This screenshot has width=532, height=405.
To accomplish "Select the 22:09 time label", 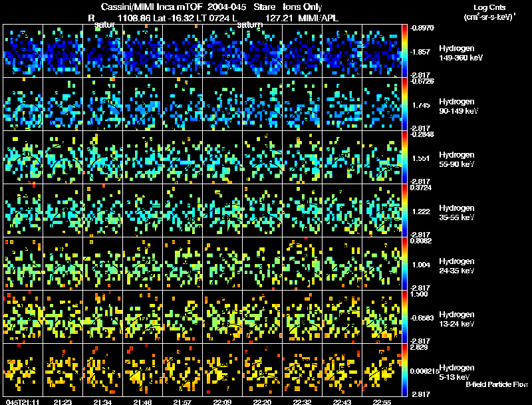I will 222,402.
